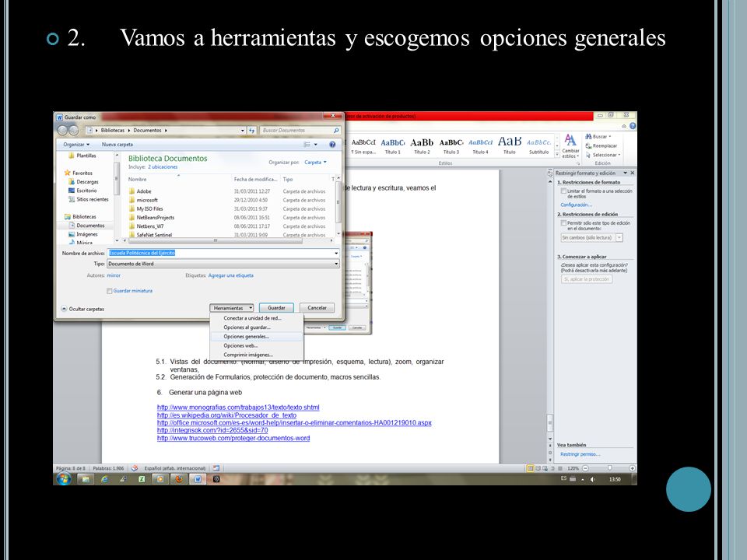Click the back arrow in the Guardar como dialog
Image resolution: width=747 pixels, height=560 pixels.
coord(62,130)
